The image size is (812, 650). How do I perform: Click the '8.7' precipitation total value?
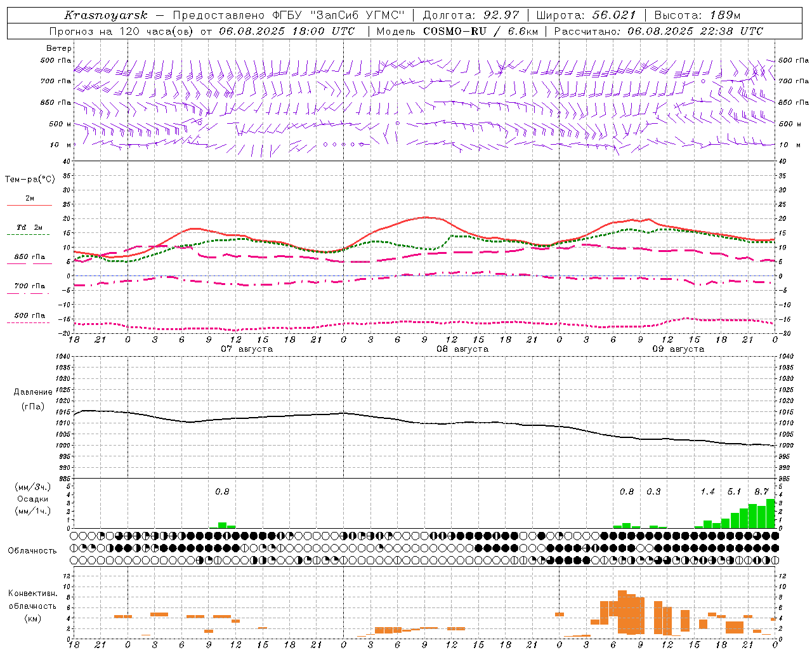coord(761,491)
